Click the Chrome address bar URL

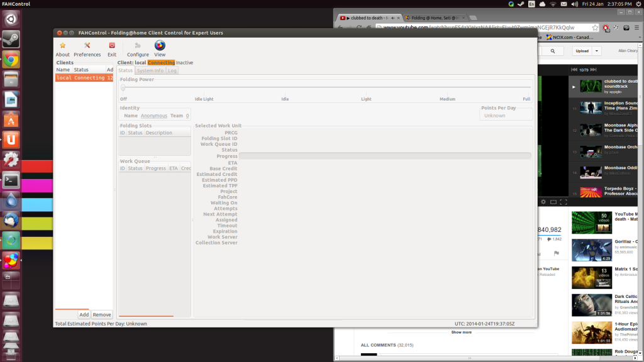coord(479,28)
